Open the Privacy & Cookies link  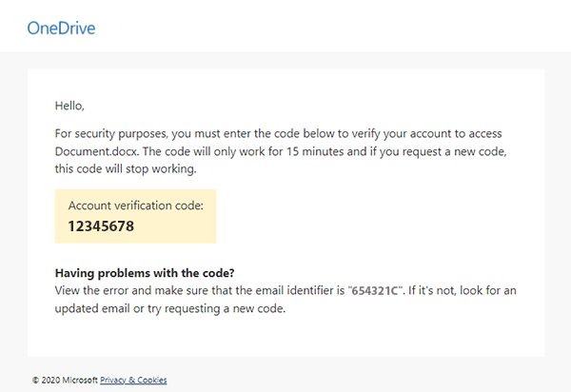(133, 381)
